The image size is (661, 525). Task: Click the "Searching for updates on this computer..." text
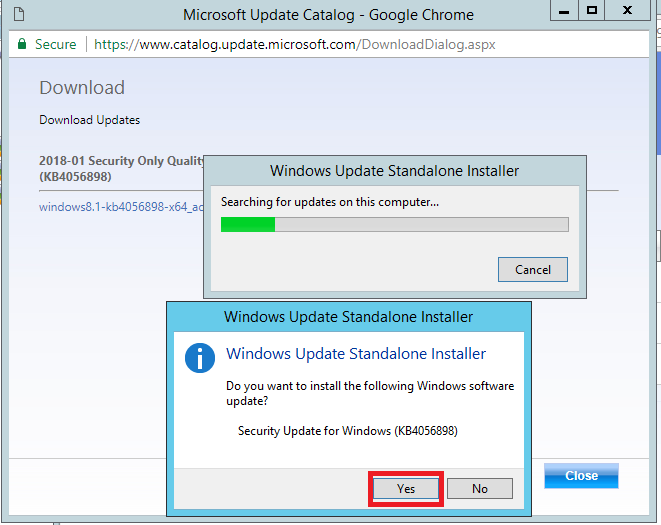(x=330, y=202)
